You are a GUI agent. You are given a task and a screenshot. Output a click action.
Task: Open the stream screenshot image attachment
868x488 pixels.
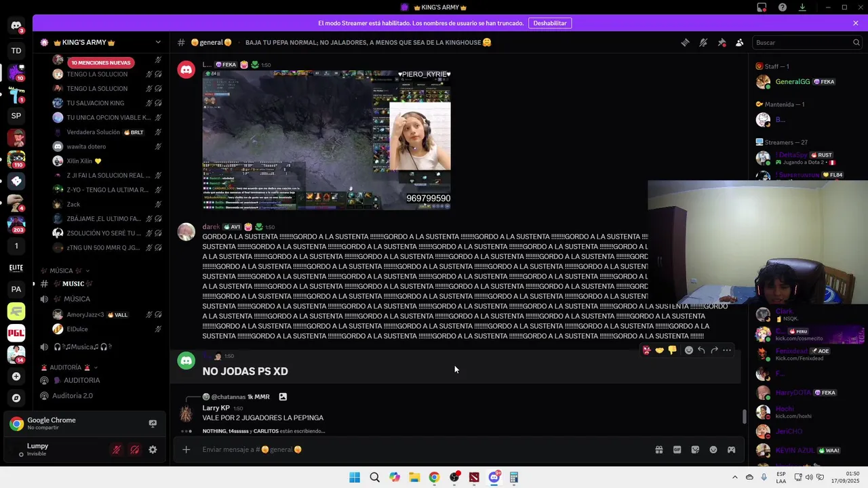326,140
